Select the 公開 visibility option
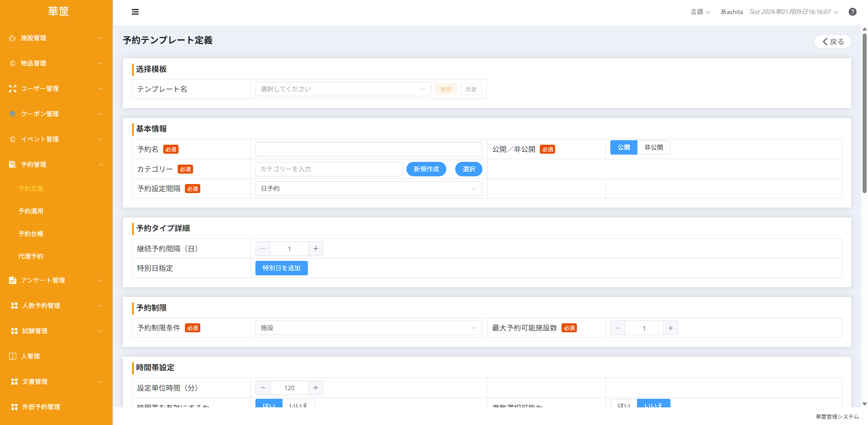This screenshot has height=425, width=868. (624, 147)
